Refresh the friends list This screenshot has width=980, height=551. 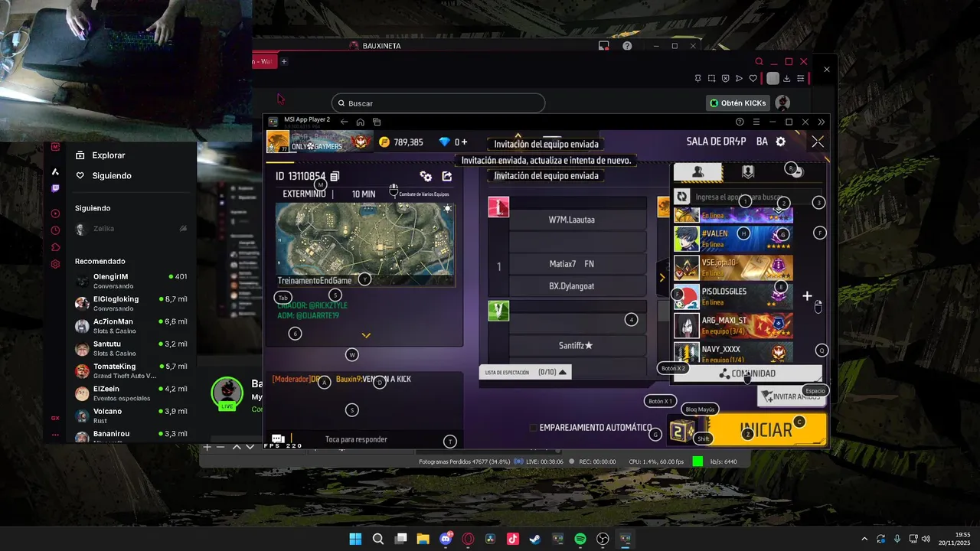click(681, 197)
